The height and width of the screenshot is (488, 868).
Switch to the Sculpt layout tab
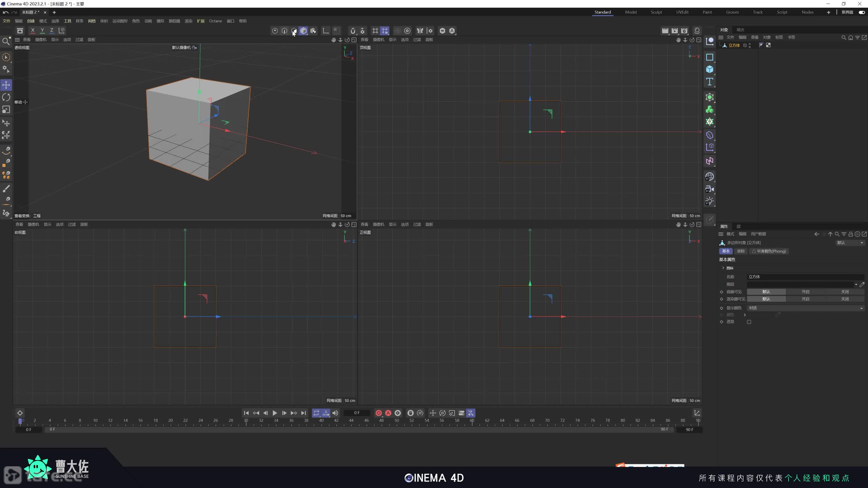point(656,12)
